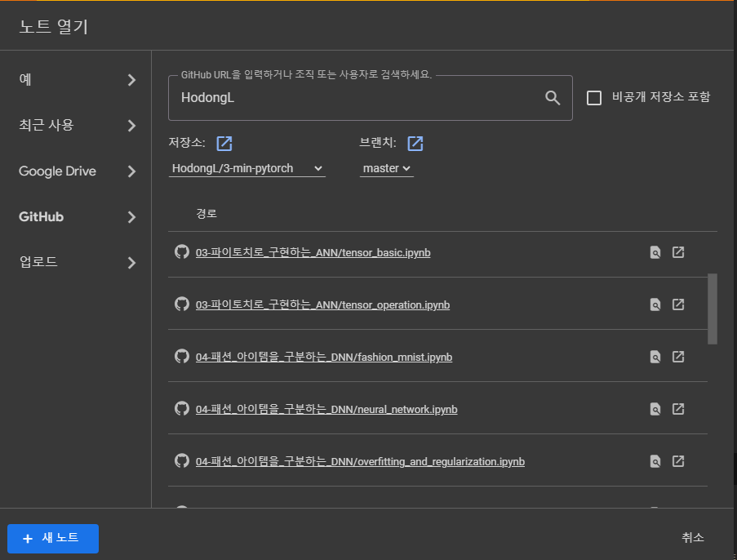Enable the 비공개 저장소 포함 checkbox
737x560 pixels.
pyautogui.click(x=594, y=98)
